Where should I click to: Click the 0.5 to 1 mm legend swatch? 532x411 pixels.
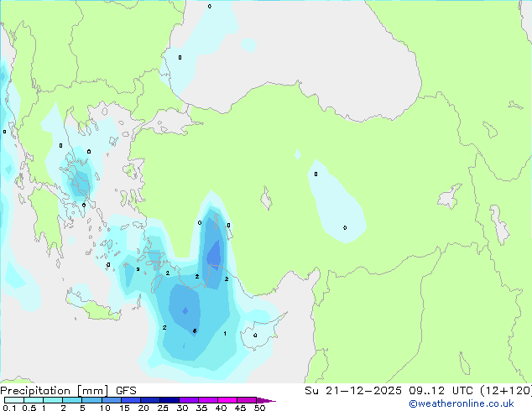pyautogui.click(x=34, y=400)
